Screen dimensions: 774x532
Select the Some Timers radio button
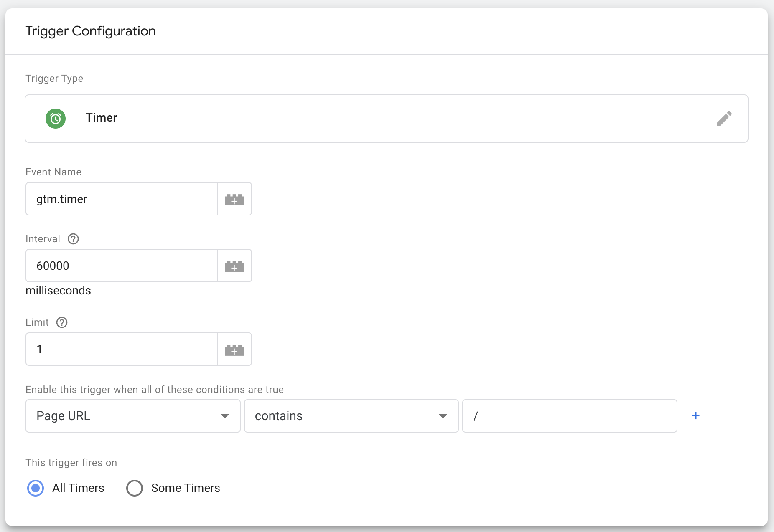coord(135,488)
